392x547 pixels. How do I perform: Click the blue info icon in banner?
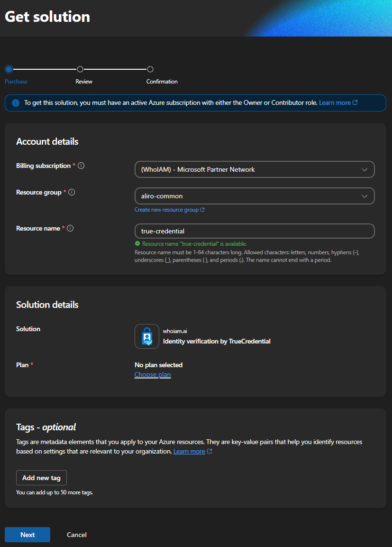click(x=16, y=103)
